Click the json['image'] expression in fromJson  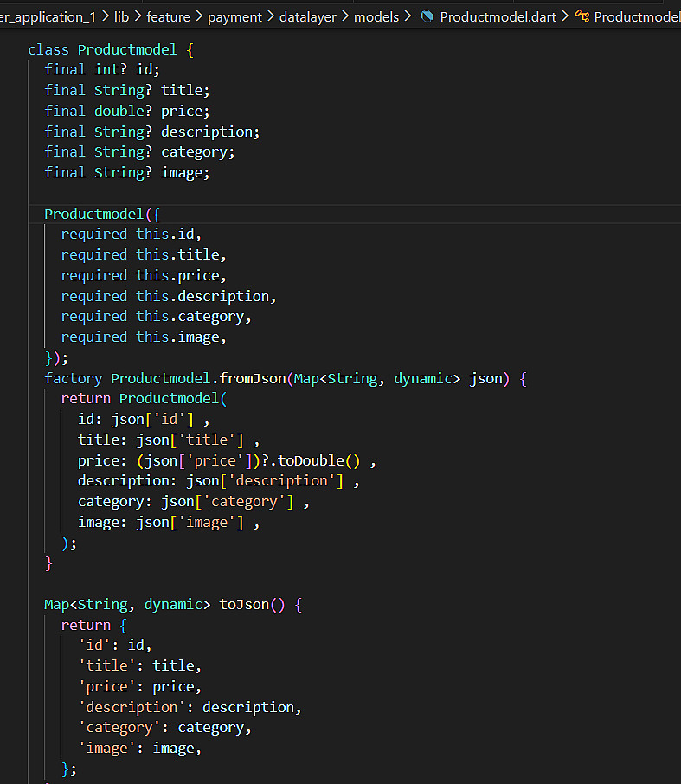[x=185, y=522]
